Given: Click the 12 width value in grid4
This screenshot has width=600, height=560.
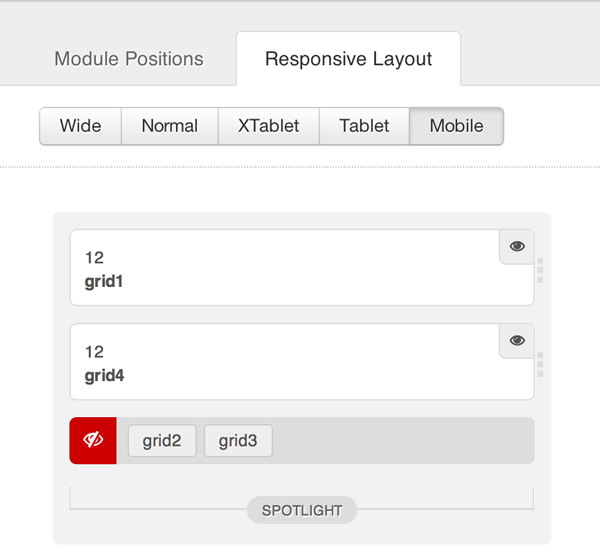Looking at the screenshot, I should point(94,352).
